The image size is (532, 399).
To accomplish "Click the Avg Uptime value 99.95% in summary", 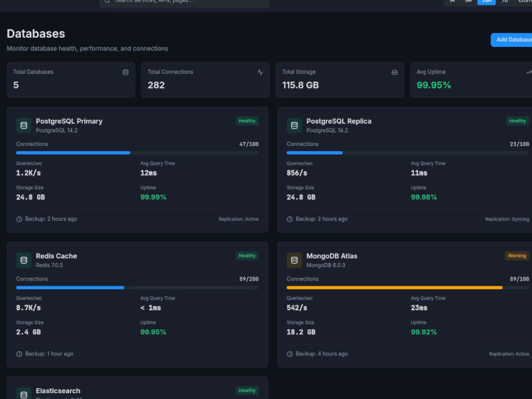I will pyautogui.click(x=434, y=85).
